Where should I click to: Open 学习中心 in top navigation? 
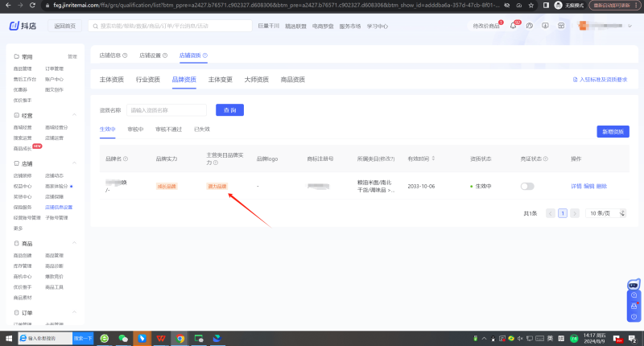378,26
